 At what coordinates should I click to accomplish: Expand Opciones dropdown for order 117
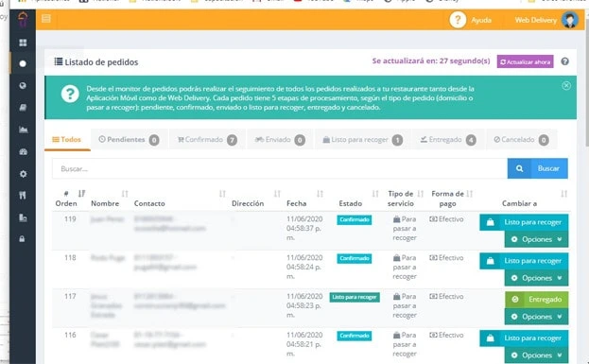[536, 317]
